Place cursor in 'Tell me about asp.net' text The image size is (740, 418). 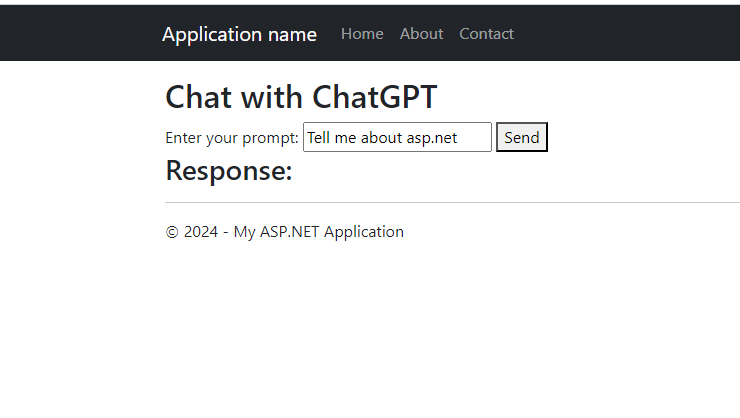pyautogui.click(x=382, y=138)
